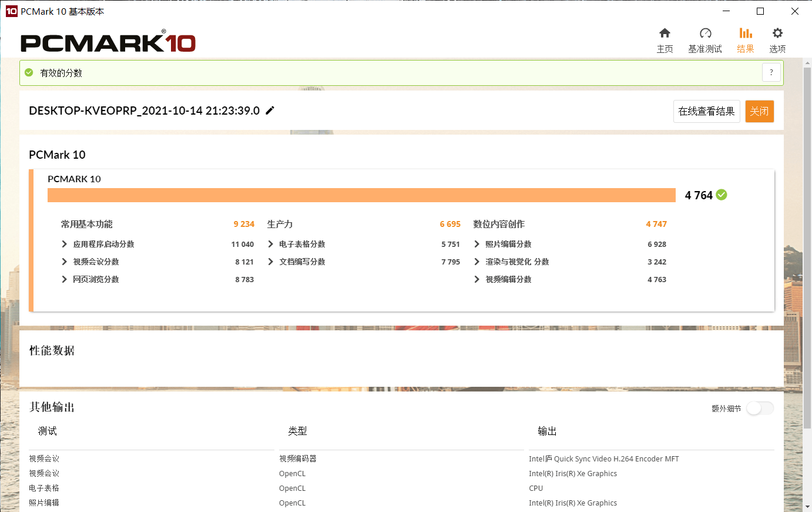Click the orange PCMARK 10 score bar
This screenshot has height=512, width=812.
pos(361,195)
